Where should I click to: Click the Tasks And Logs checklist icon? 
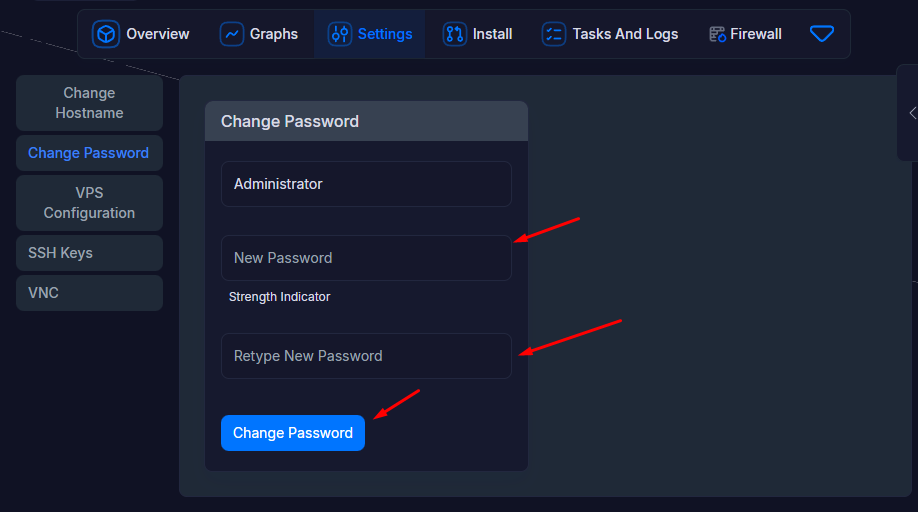point(554,34)
